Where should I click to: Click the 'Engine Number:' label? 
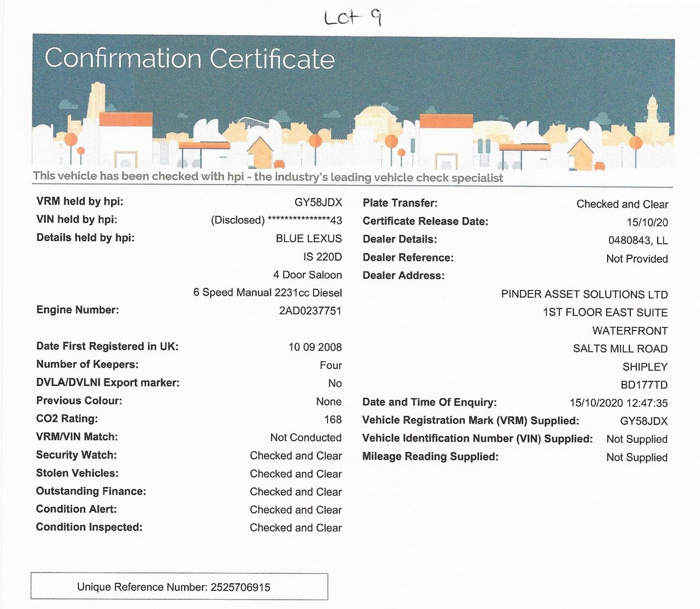pyautogui.click(x=78, y=310)
